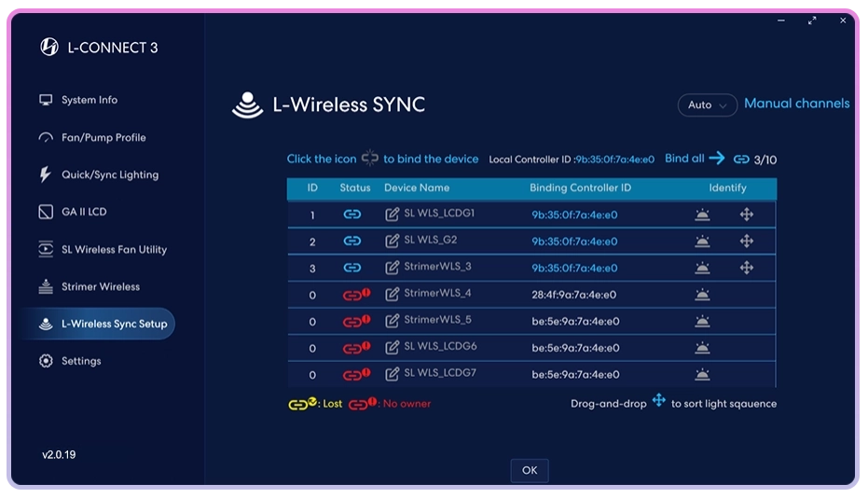The height and width of the screenshot is (498, 868).
Task: Open the System Info page
Action: (x=89, y=100)
